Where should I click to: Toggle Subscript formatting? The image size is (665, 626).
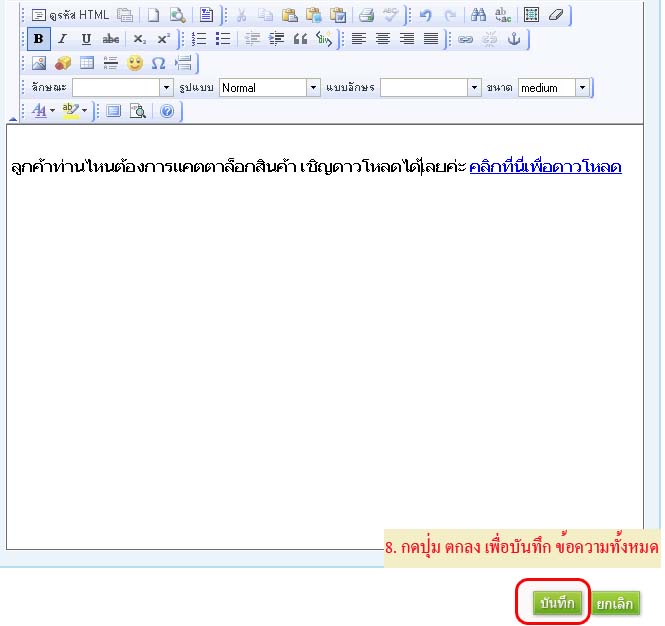click(x=139, y=39)
